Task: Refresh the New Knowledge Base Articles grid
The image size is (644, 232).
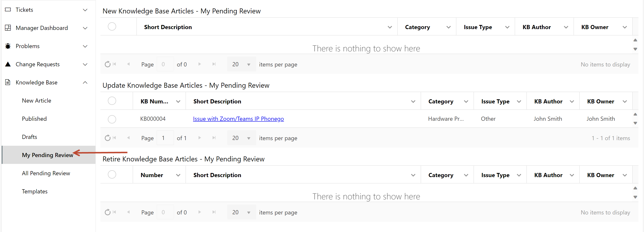Action: pyautogui.click(x=107, y=64)
